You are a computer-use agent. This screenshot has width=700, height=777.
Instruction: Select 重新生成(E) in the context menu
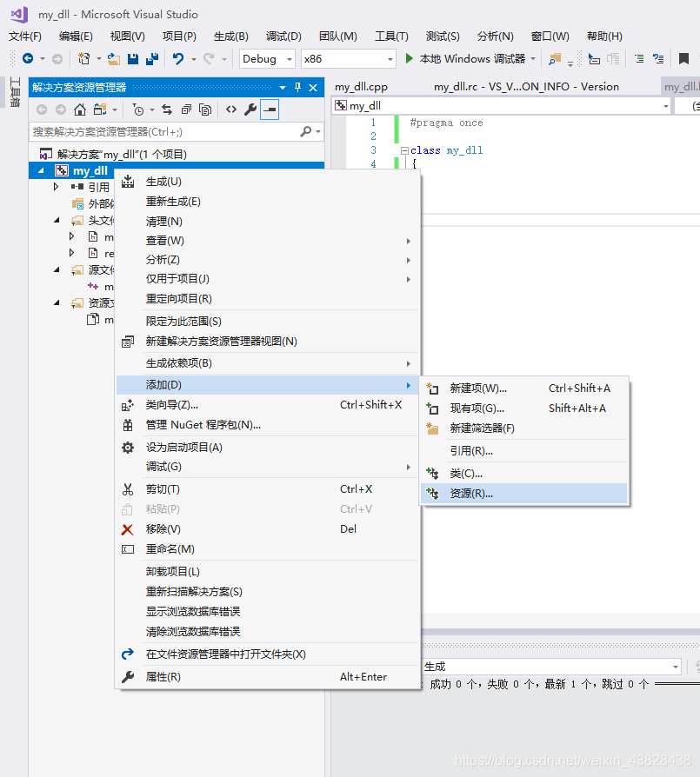[267, 202]
